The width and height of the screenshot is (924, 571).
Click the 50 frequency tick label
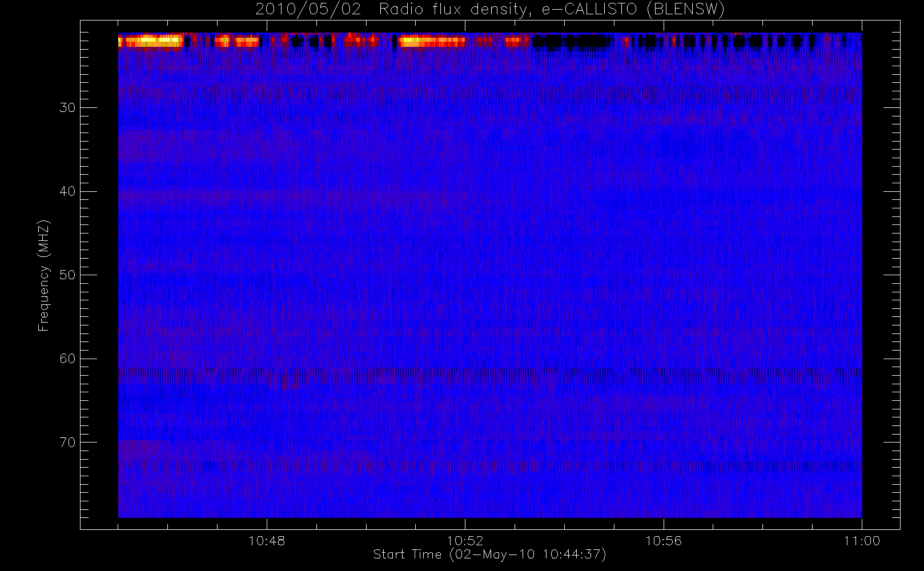[67, 275]
